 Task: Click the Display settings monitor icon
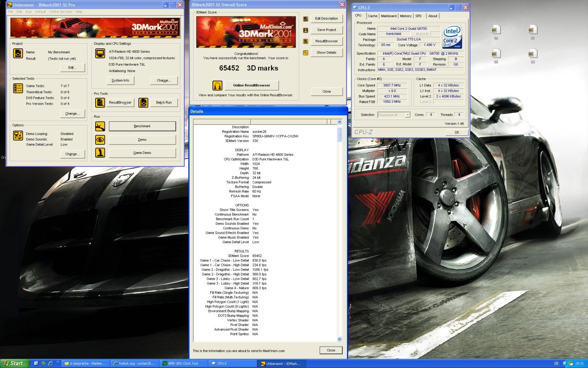[100, 54]
